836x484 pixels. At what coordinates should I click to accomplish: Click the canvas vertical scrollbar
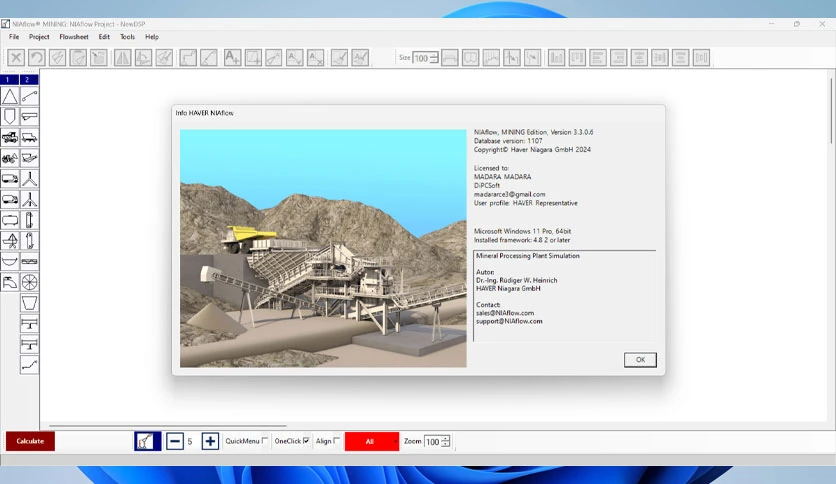click(x=831, y=111)
